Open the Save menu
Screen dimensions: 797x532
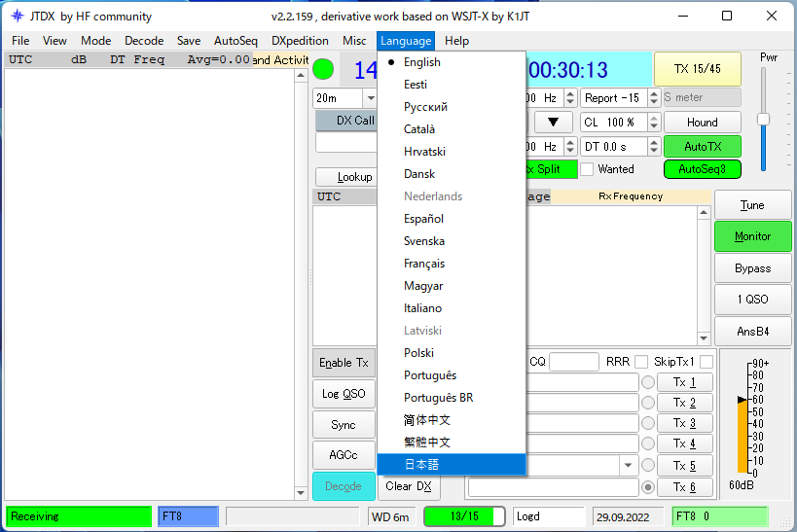[x=189, y=41]
